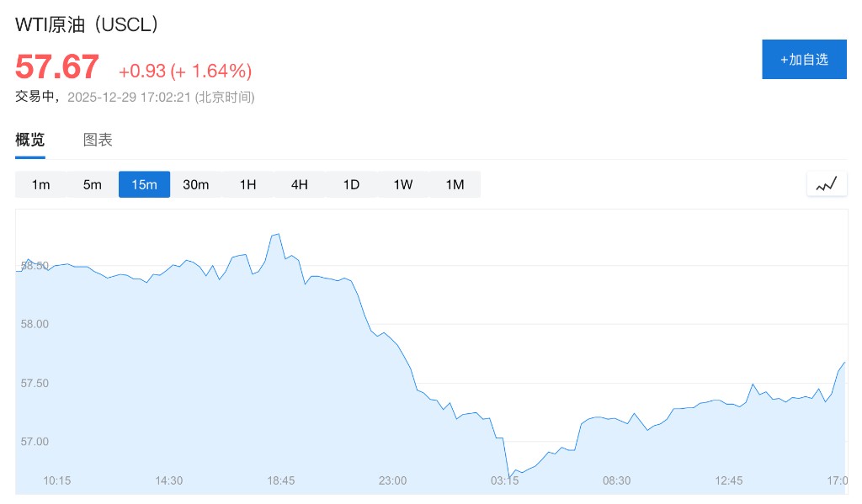Add WTI crude to watchlist (+加自选)
The height and width of the screenshot is (504, 862).
click(804, 59)
